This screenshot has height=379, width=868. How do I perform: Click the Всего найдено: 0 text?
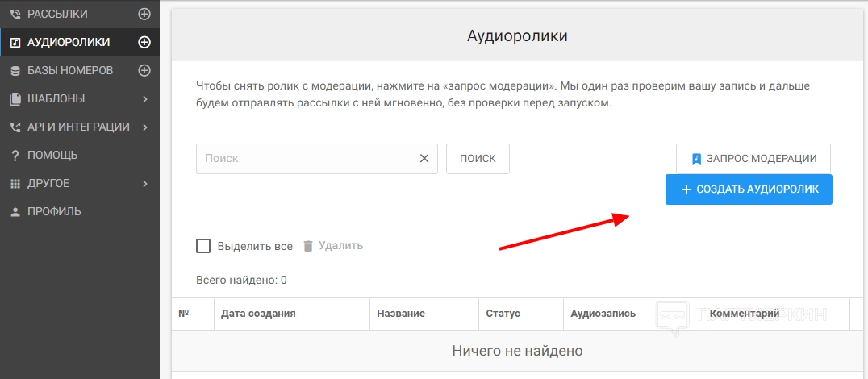coord(241,280)
